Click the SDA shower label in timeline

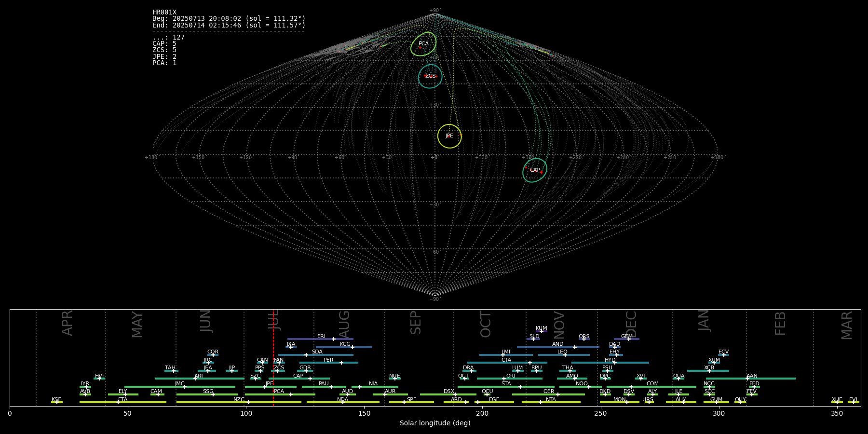(x=317, y=352)
